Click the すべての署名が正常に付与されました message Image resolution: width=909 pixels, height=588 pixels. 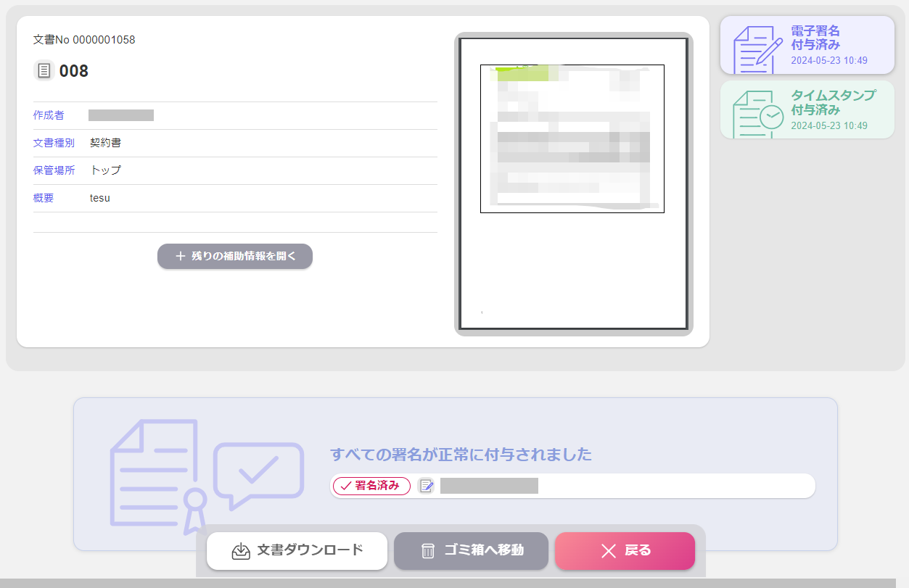click(x=461, y=455)
